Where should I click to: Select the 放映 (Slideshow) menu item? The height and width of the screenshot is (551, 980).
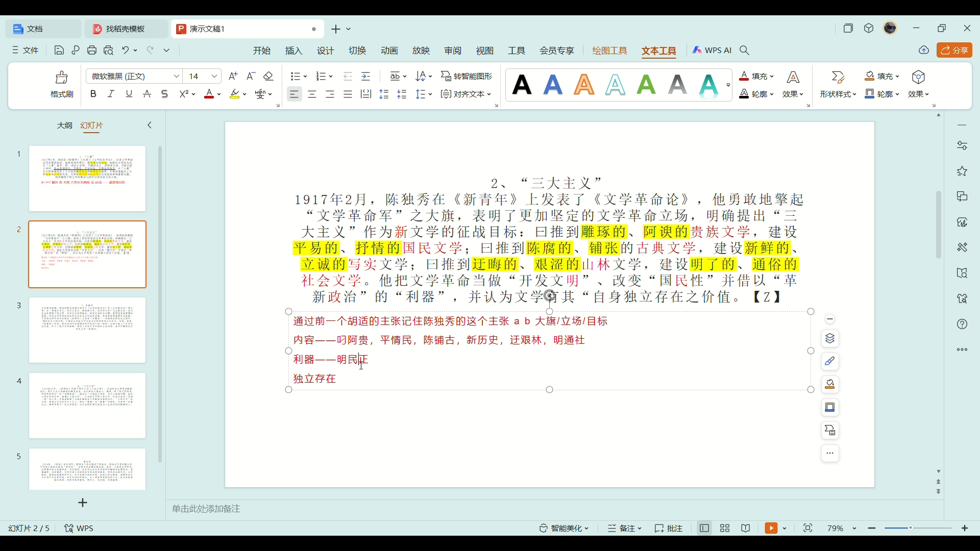[421, 50]
